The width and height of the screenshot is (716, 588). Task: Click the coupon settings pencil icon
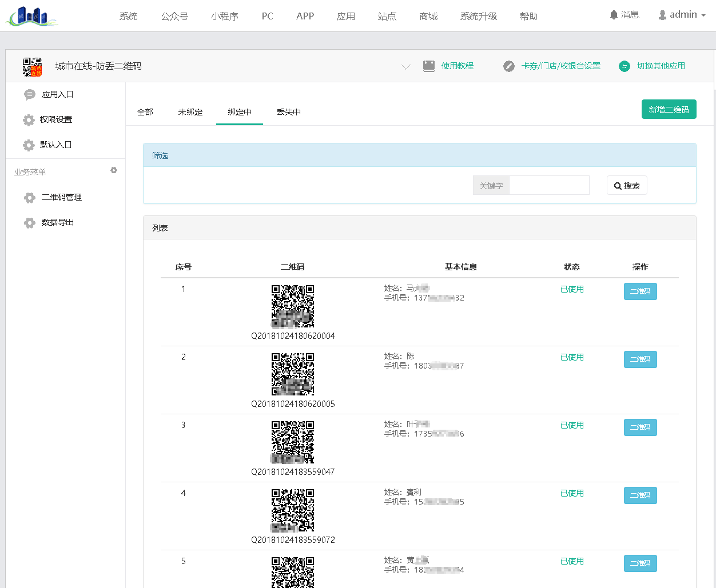509,66
